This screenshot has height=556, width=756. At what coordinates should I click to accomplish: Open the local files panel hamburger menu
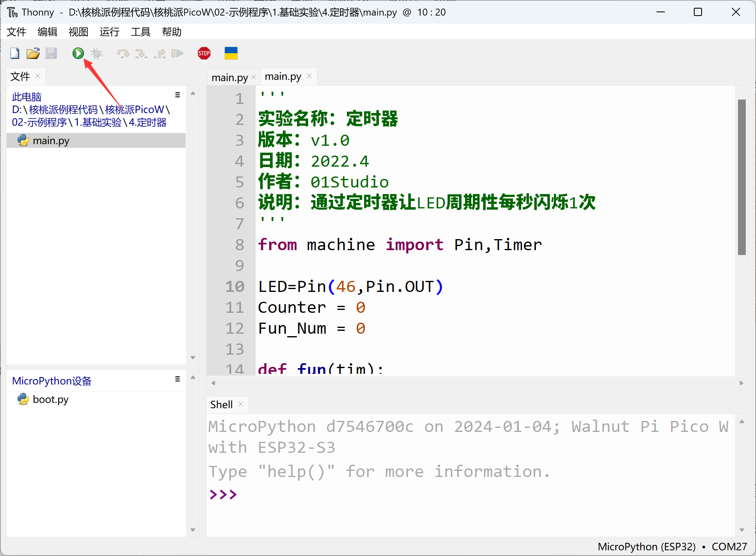pyautogui.click(x=178, y=95)
